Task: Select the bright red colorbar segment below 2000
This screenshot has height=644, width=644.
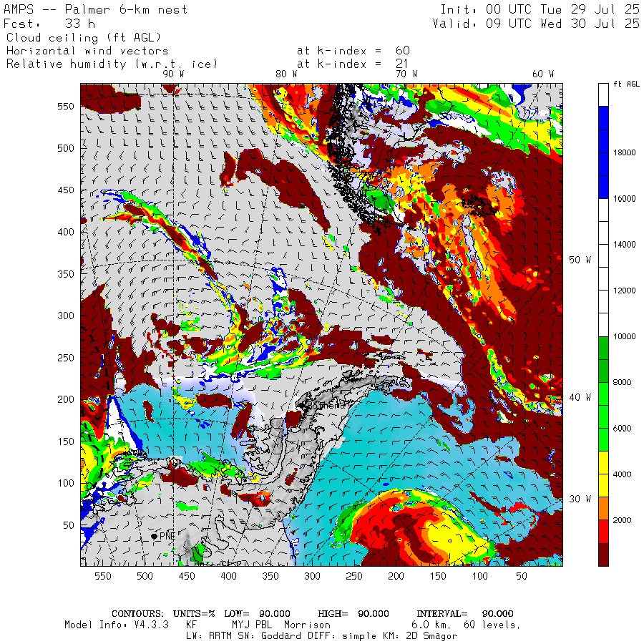Action: pos(603,532)
